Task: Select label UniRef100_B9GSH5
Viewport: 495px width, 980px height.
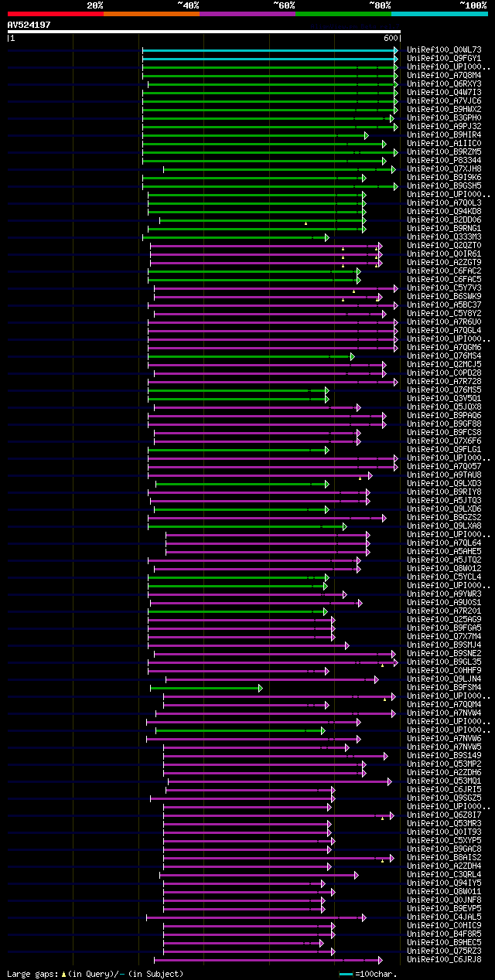Action: coord(444,186)
